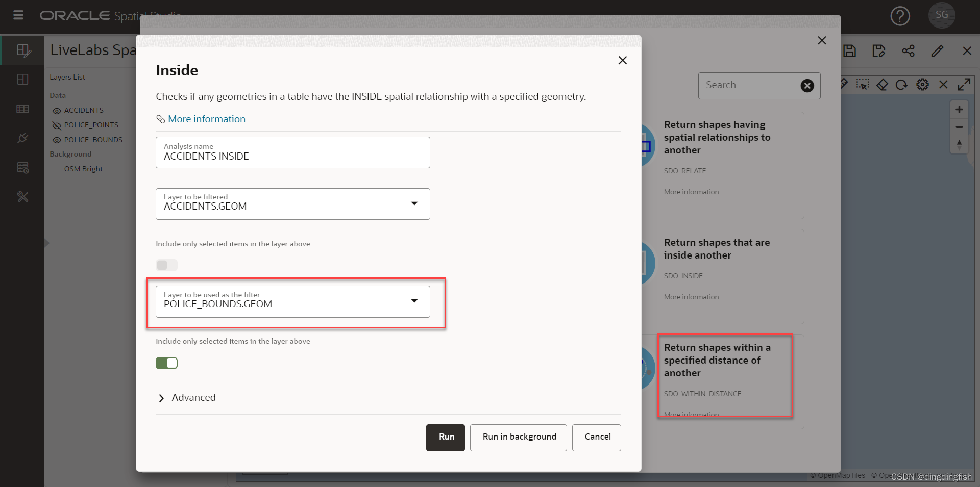
Task: Select the ACCIDENTS layer name
Action: pyautogui.click(x=84, y=110)
